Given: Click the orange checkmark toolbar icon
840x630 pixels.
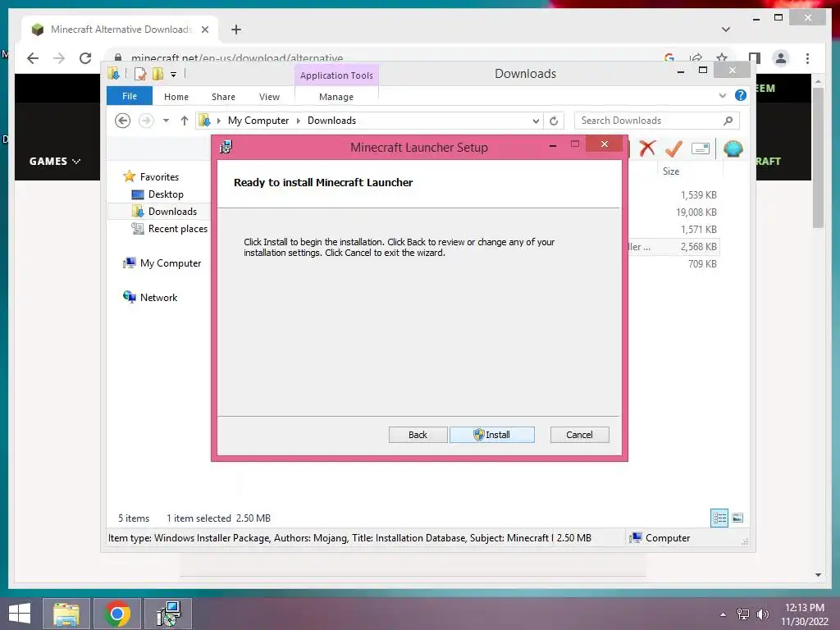Looking at the screenshot, I should coord(673,148).
